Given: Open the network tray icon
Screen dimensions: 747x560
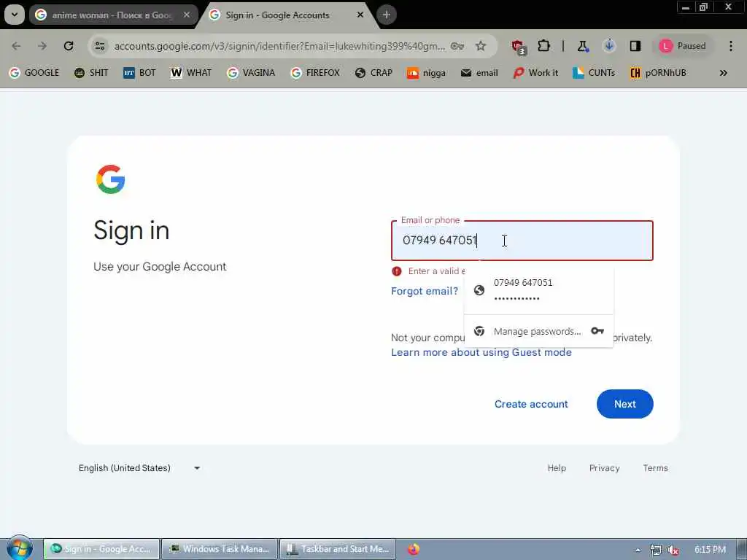Looking at the screenshot, I should (x=656, y=550).
